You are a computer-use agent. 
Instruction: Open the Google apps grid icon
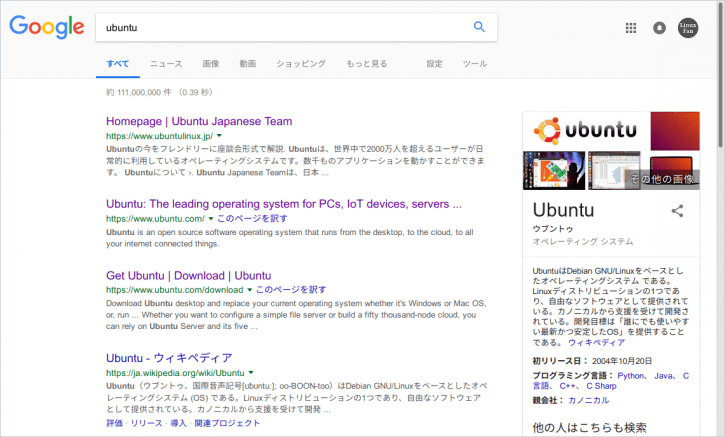[631, 28]
